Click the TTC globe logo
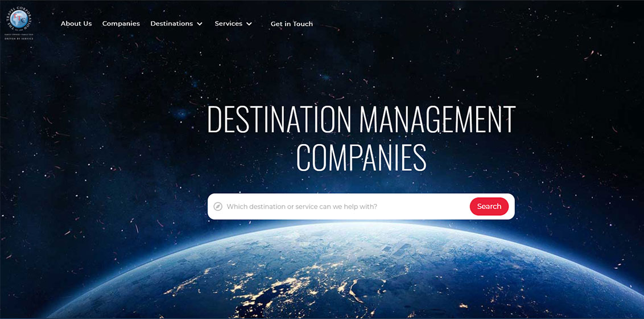Image resolution: width=644 pixels, height=319 pixels. coord(20,21)
